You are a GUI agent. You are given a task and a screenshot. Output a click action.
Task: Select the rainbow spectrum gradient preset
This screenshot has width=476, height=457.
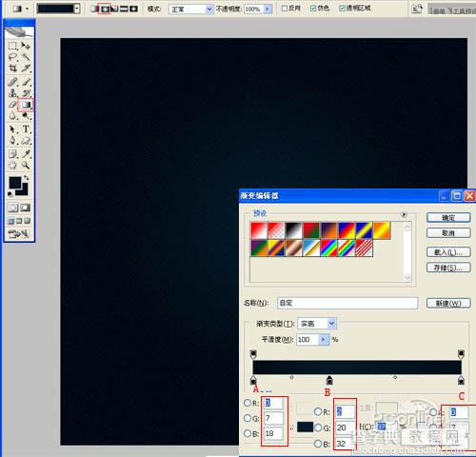coord(329,248)
